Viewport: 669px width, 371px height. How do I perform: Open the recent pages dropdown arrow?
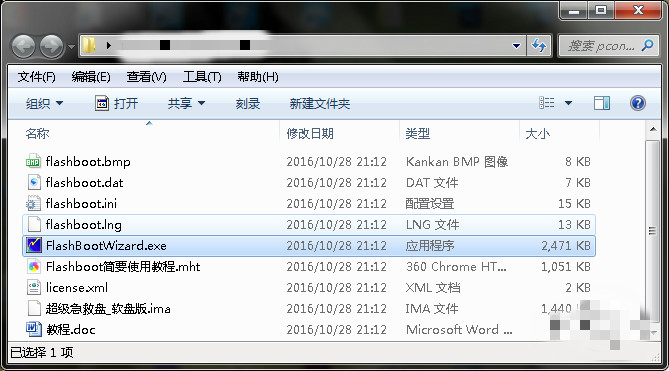click(71, 46)
